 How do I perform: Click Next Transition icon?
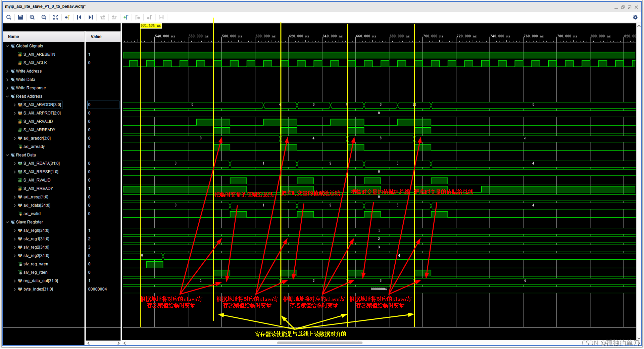tap(114, 17)
